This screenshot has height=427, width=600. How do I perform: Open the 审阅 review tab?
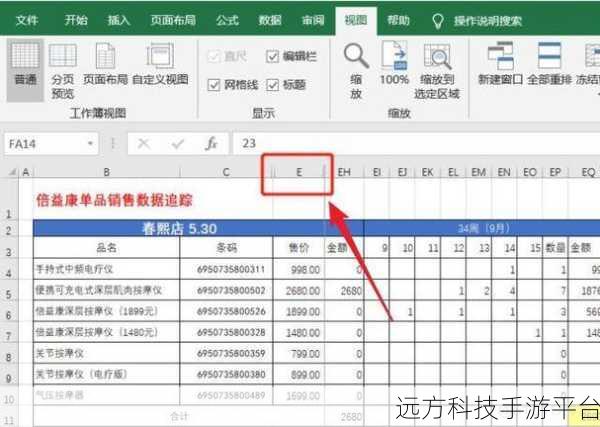click(x=313, y=20)
